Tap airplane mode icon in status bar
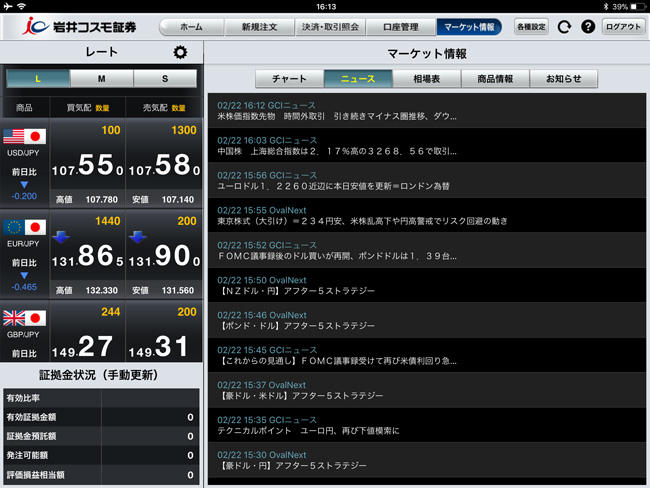650x488 pixels. (x=7, y=6)
